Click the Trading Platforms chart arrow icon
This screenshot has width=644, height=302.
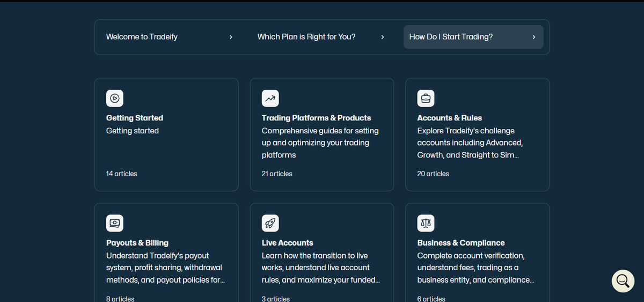[x=270, y=98]
